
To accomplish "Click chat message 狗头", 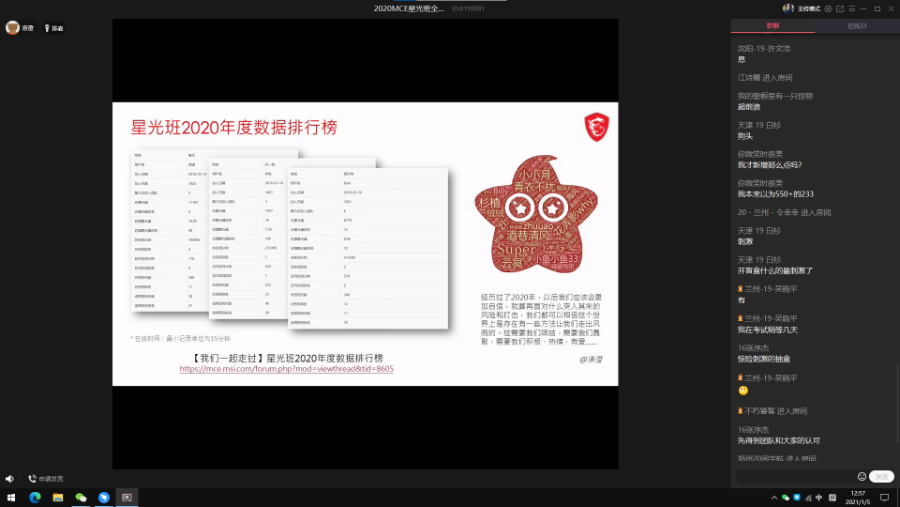I will click(x=744, y=136).
